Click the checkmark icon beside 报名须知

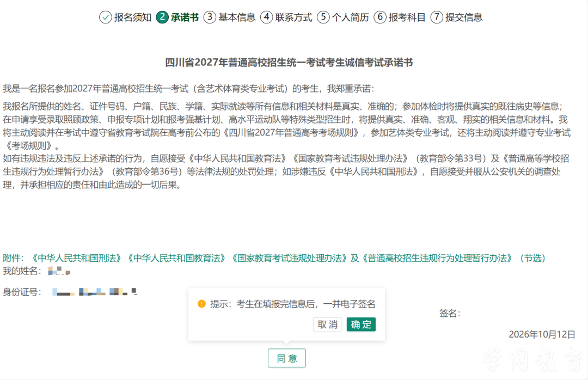tap(106, 17)
